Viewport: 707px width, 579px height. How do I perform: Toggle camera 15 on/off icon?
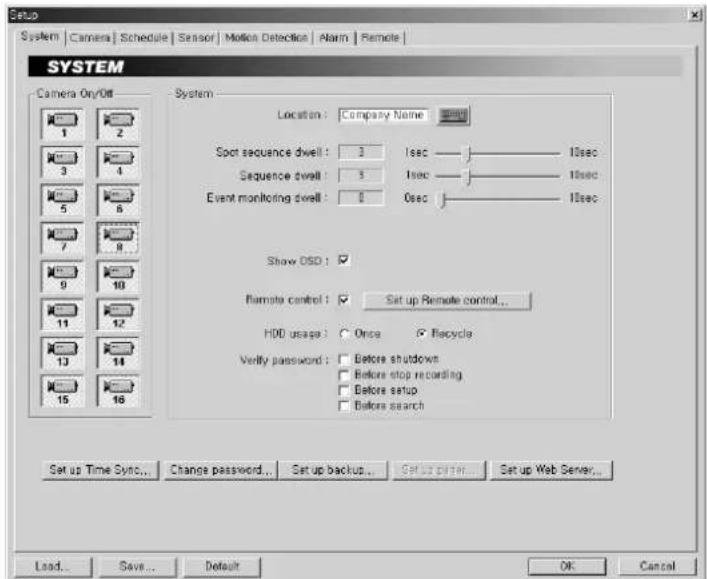pos(63,391)
